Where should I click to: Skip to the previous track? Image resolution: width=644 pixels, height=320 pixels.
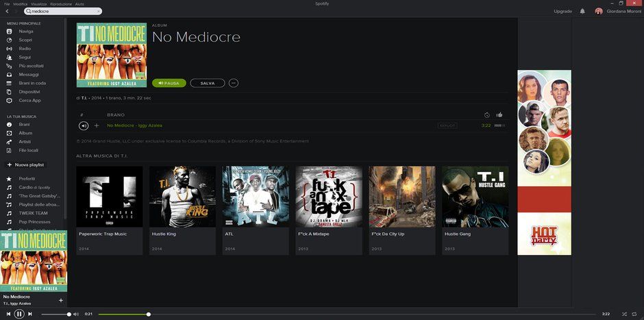(x=8, y=314)
